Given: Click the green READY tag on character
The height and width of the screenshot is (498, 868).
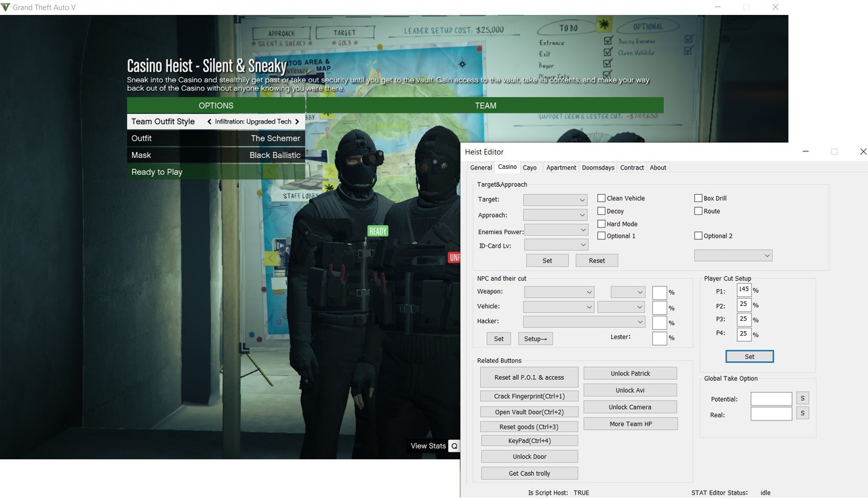Looking at the screenshot, I should point(378,231).
